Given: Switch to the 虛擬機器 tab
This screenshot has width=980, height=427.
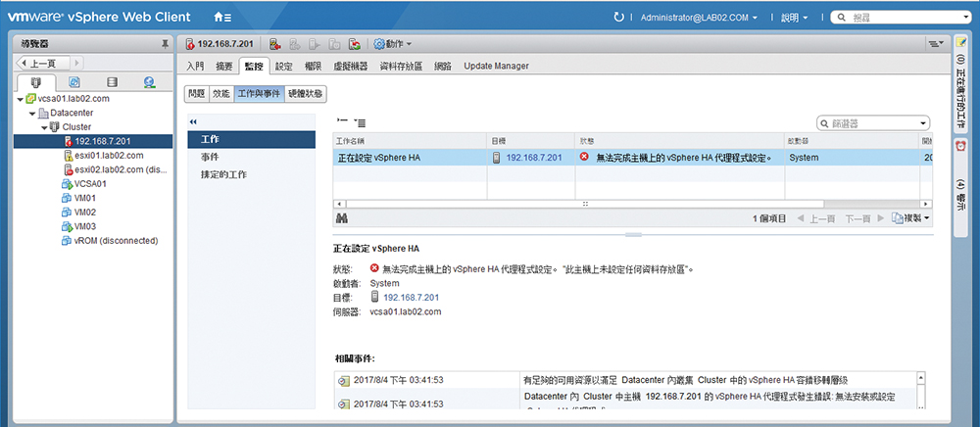Looking at the screenshot, I should [x=351, y=66].
